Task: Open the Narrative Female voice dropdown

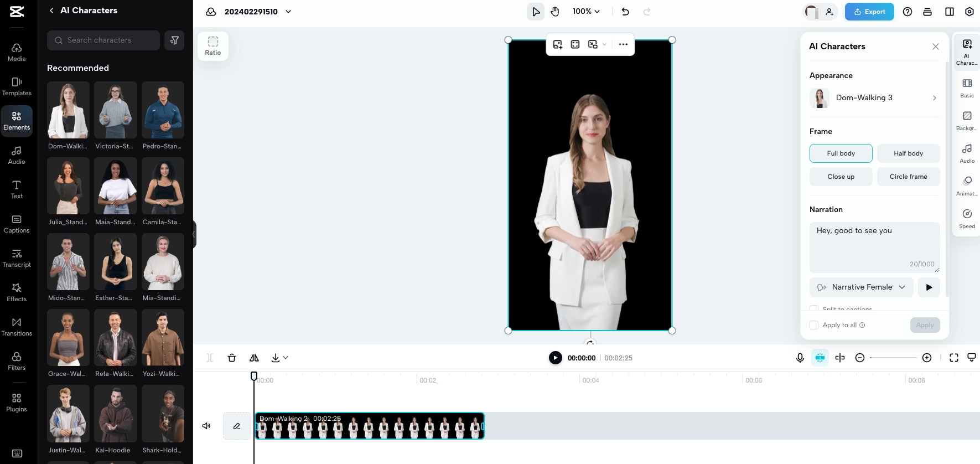Action: pyautogui.click(x=862, y=287)
